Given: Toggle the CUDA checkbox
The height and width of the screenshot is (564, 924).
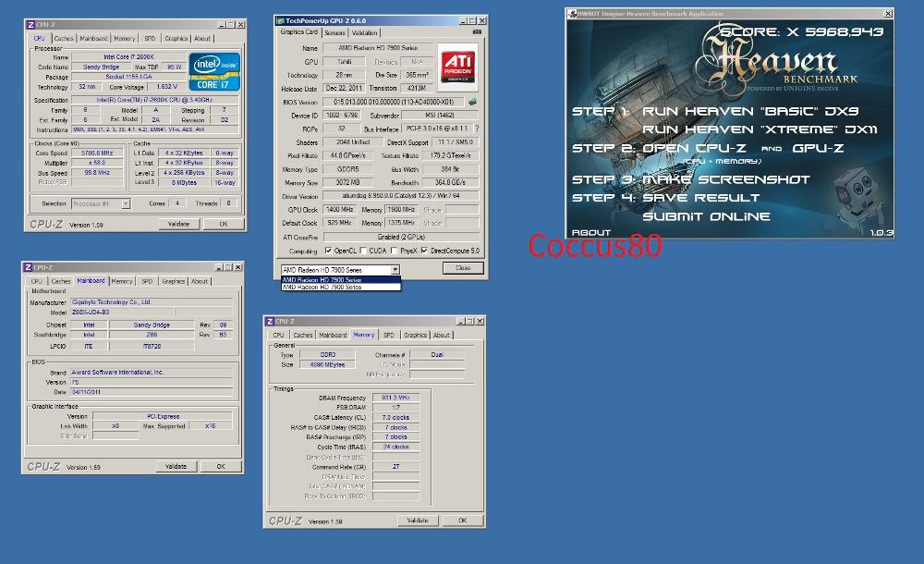Looking at the screenshot, I should (x=363, y=251).
